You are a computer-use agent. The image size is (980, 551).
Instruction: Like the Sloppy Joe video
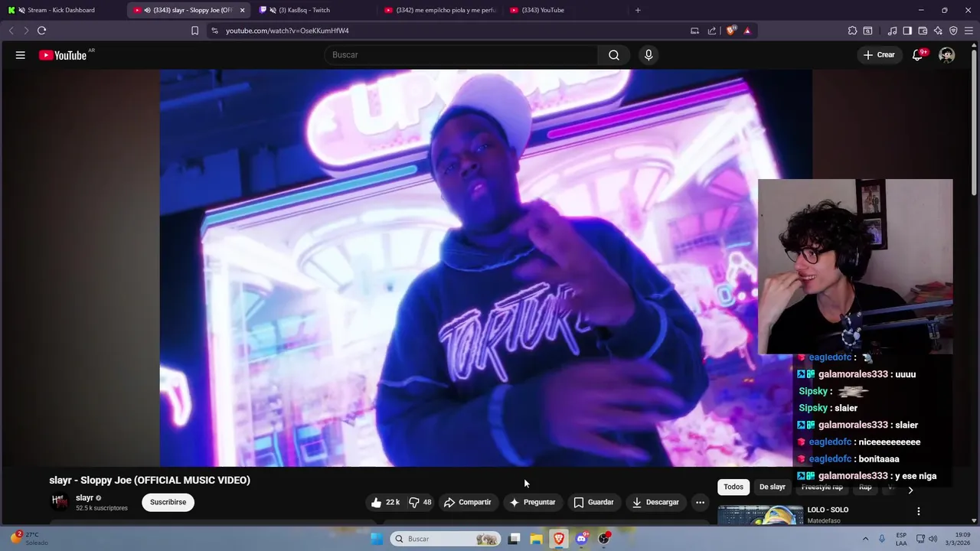point(385,502)
